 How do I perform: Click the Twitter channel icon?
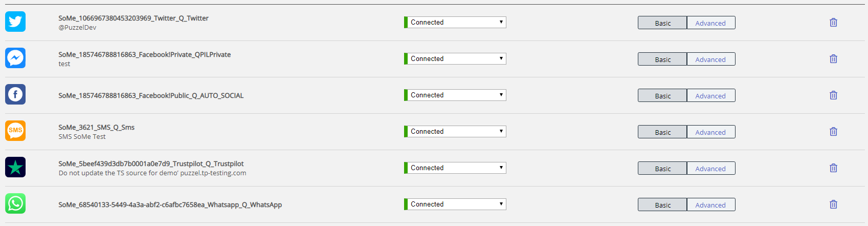[15, 22]
